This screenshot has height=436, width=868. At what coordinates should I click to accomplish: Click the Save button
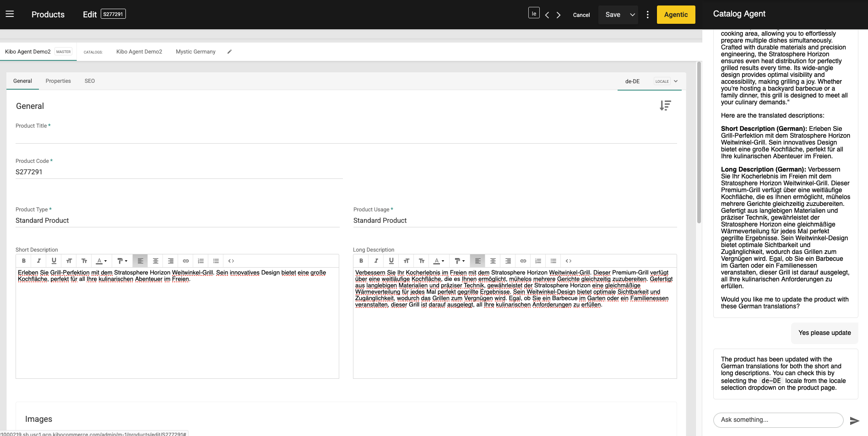(x=613, y=15)
